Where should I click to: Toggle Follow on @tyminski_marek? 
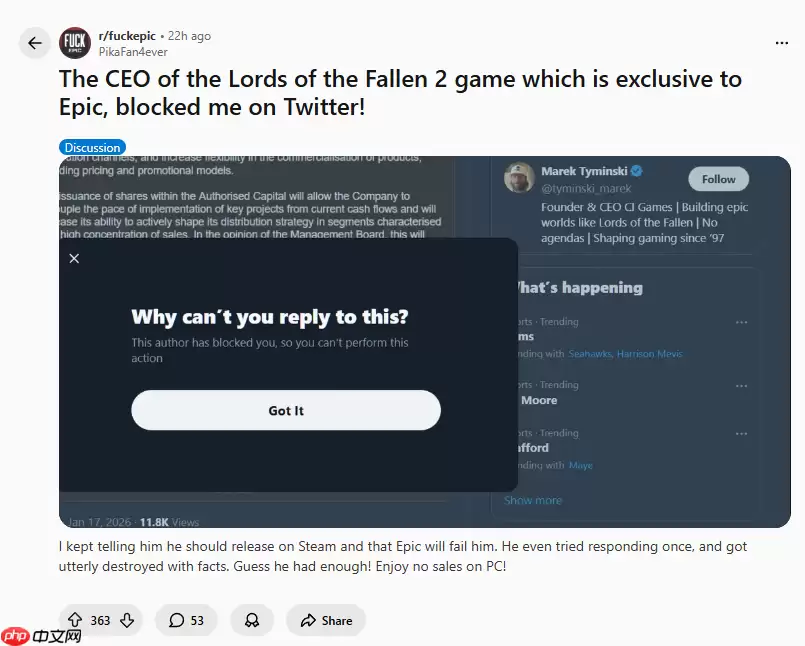click(x=718, y=179)
